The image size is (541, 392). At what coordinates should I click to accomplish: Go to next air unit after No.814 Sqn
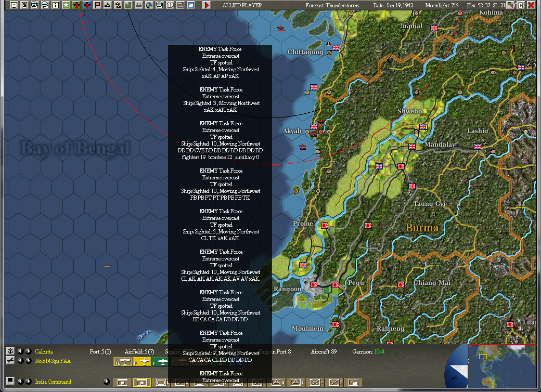[x=29, y=361]
